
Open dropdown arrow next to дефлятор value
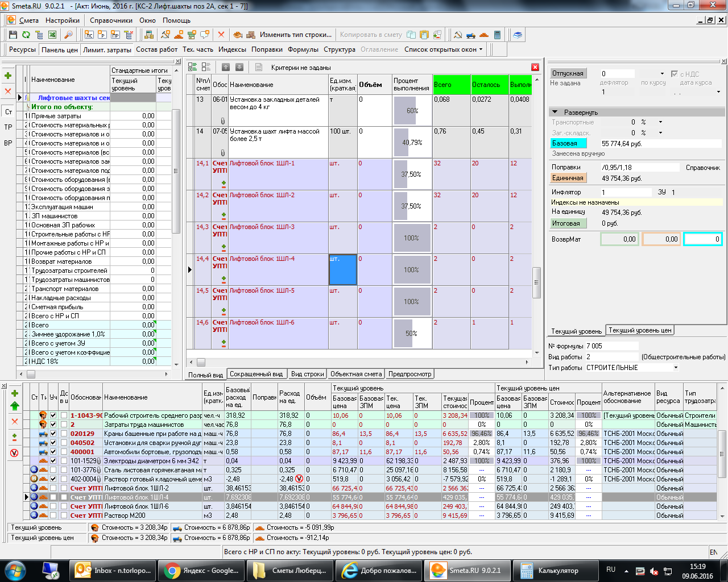tap(662, 74)
